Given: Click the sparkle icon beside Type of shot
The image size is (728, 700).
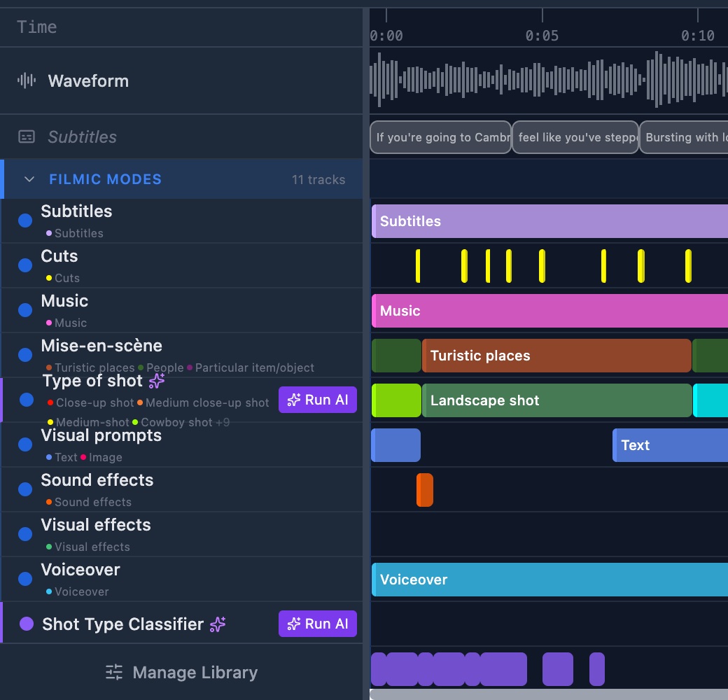Looking at the screenshot, I should click(157, 381).
